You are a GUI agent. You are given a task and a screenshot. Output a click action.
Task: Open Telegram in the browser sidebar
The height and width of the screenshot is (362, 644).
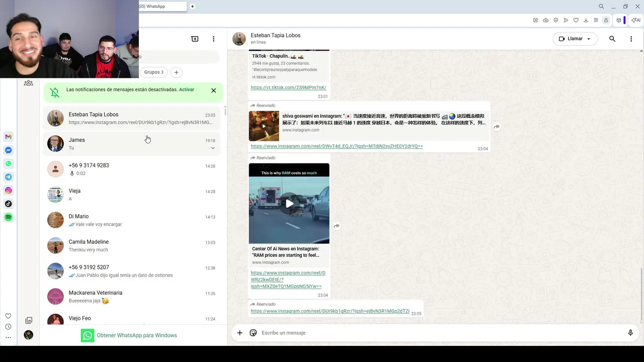click(8, 177)
